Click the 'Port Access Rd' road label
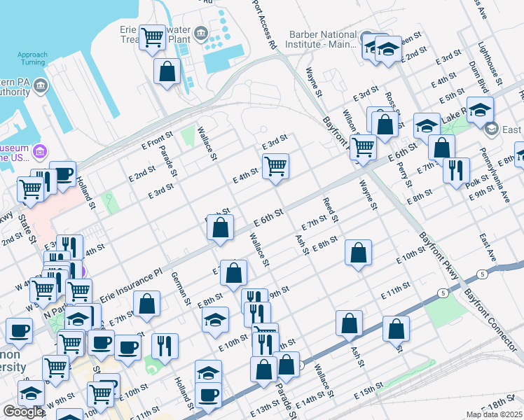Image resolution: width=524 pixels, height=420 pixels. coord(264,24)
